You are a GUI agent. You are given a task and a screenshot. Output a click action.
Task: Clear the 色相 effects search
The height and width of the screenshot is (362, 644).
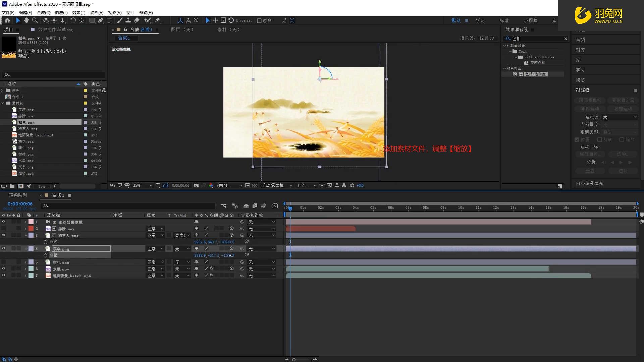click(x=566, y=39)
